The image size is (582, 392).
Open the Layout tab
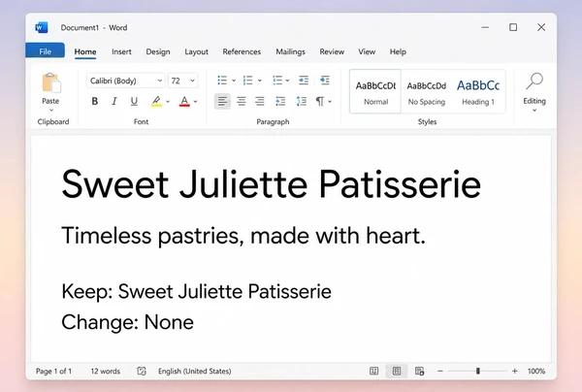click(x=196, y=51)
